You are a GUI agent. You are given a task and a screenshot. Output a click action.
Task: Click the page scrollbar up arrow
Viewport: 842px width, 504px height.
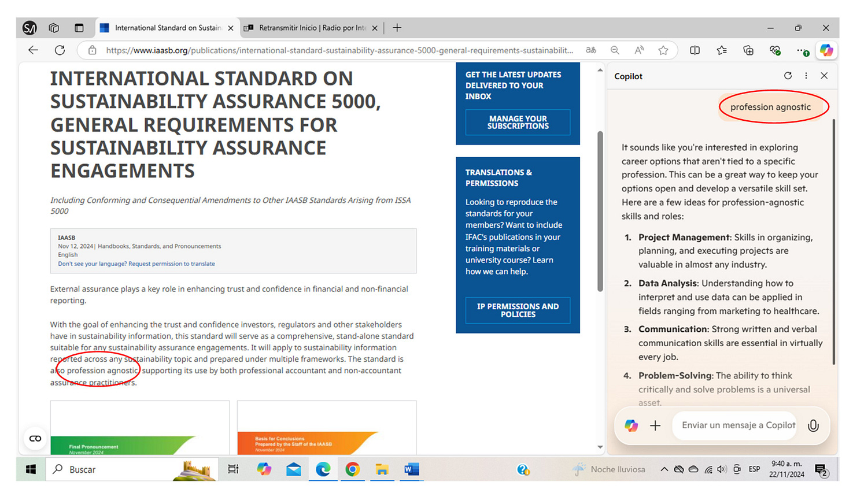click(600, 71)
